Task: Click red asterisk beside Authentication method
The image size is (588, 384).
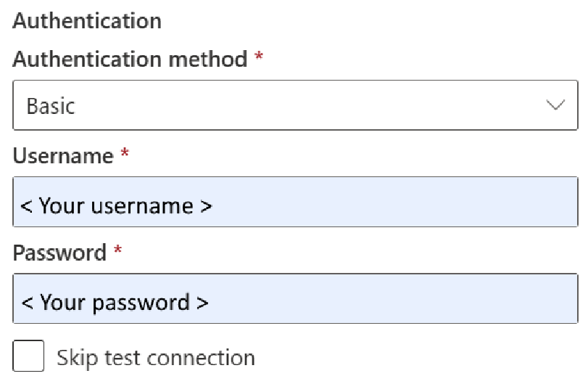Action: point(259,58)
